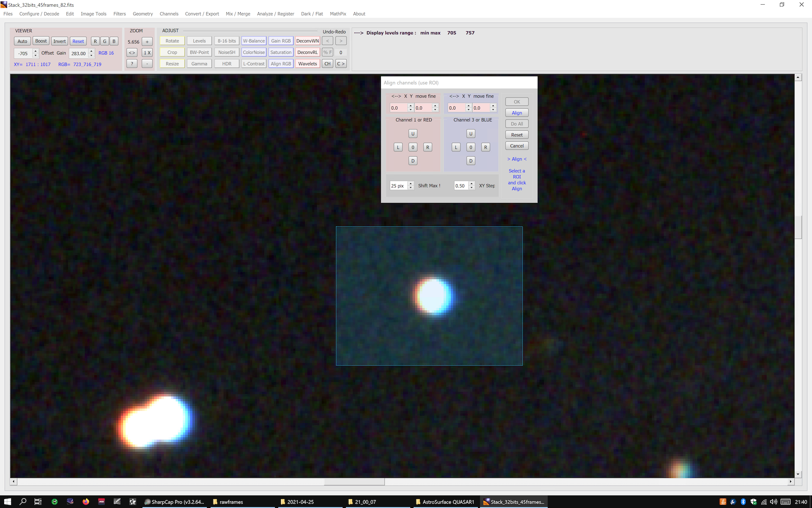Open the NoiseSH filter
This screenshot has width=812, height=508.
227,52
